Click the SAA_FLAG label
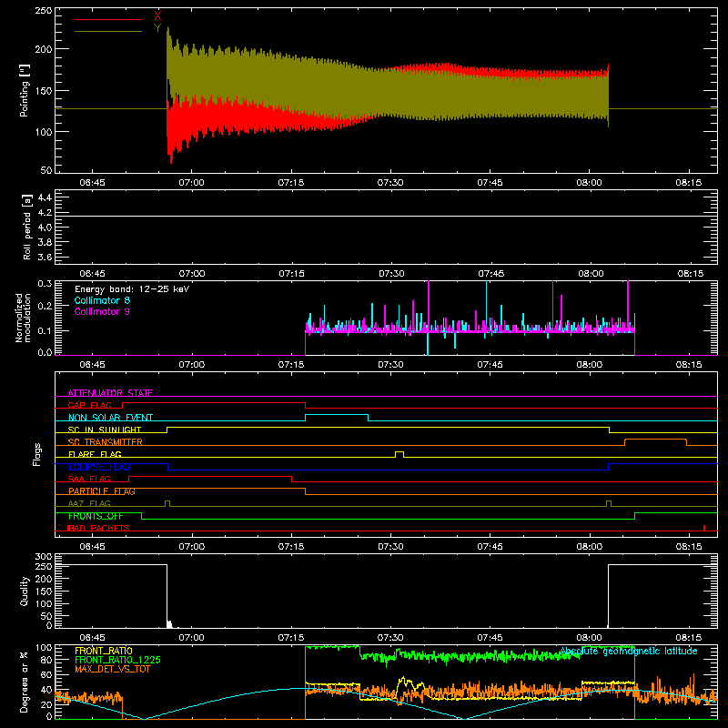The image size is (728, 728). tap(89, 479)
